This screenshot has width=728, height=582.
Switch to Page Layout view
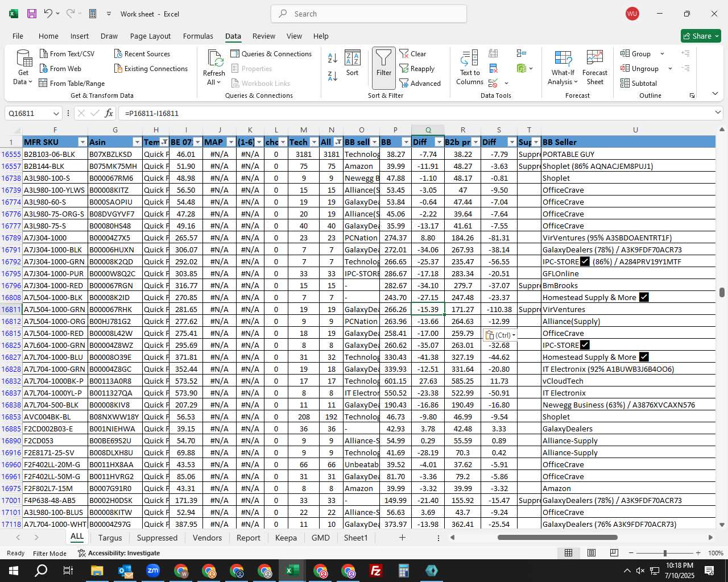pos(591,553)
